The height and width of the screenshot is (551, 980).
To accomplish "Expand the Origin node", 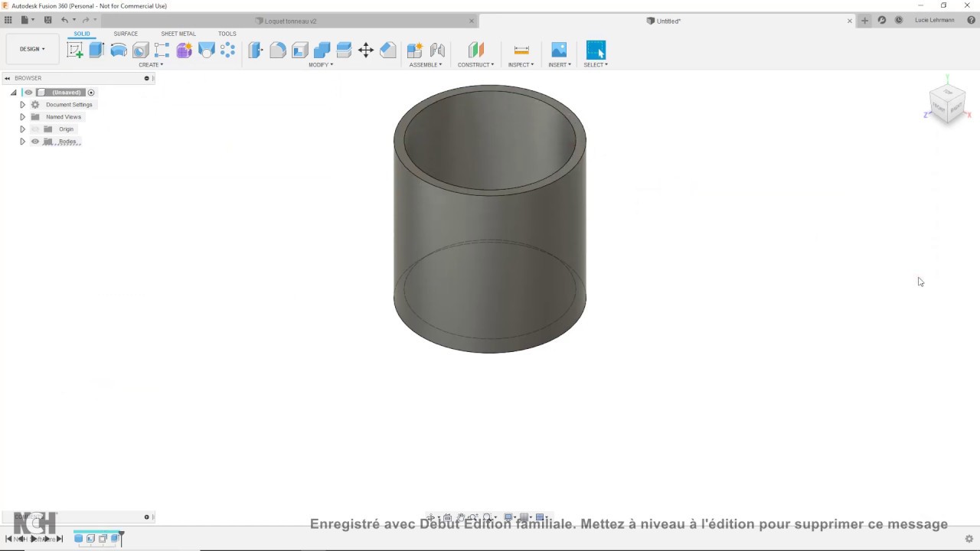I will pyautogui.click(x=22, y=129).
